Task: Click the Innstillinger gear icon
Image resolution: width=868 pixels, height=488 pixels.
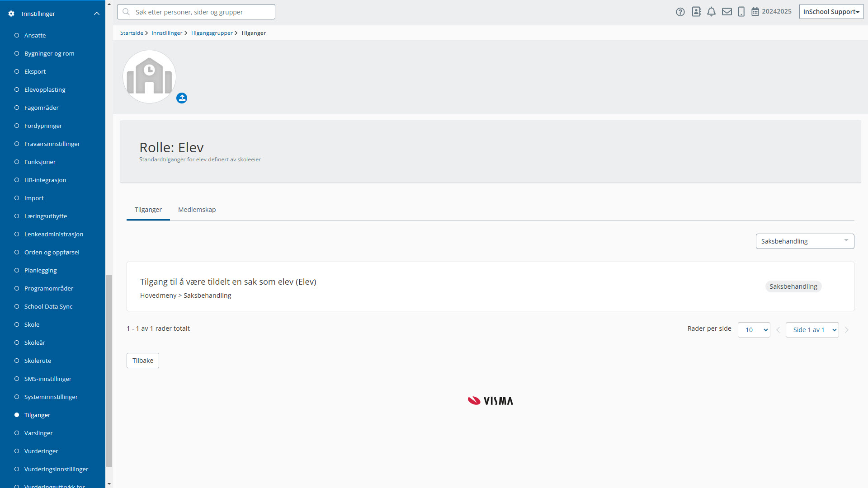Action: (x=11, y=14)
